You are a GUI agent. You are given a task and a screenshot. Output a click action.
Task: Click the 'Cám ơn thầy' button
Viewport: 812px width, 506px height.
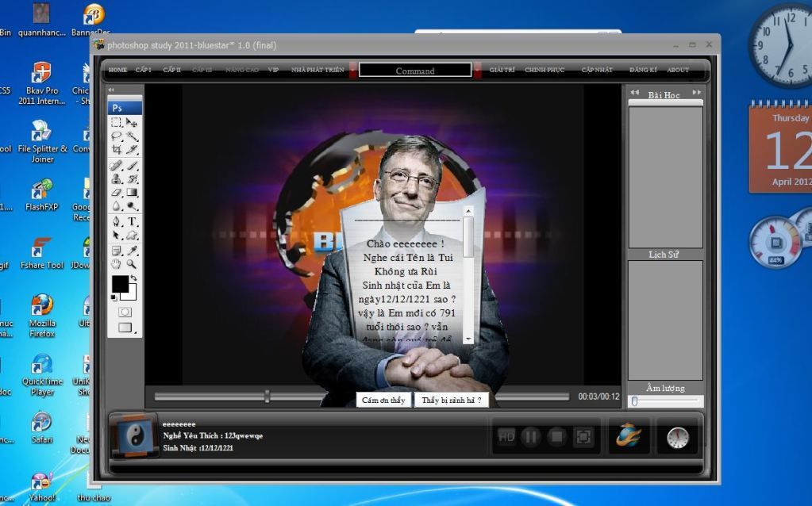(383, 400)
